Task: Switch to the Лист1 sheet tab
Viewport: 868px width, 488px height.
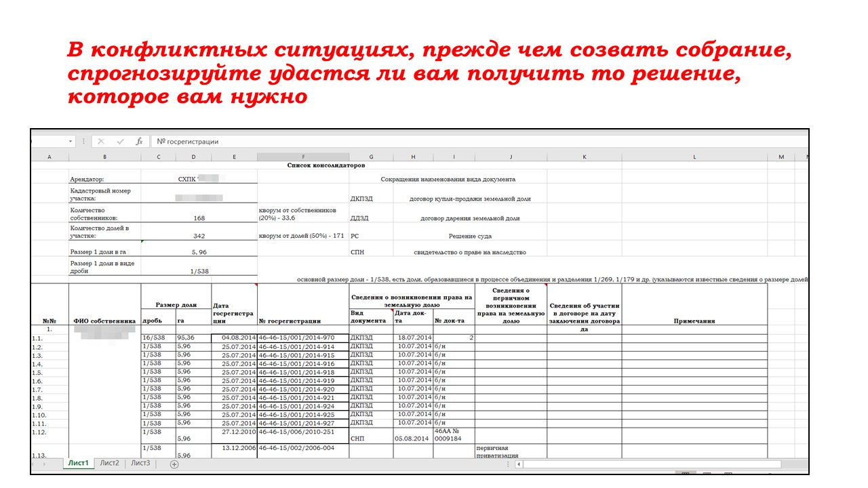Action: tap(79, 464)
